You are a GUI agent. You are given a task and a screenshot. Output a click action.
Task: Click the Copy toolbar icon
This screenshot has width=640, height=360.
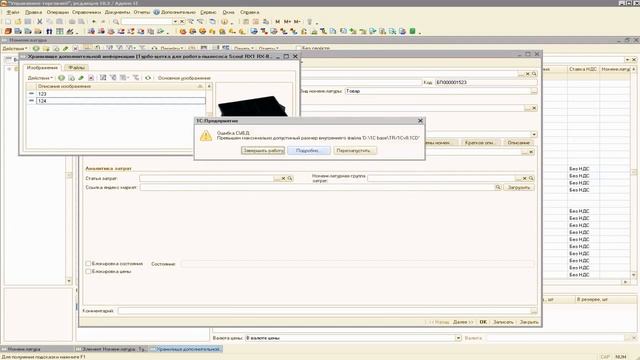[49, 22]
